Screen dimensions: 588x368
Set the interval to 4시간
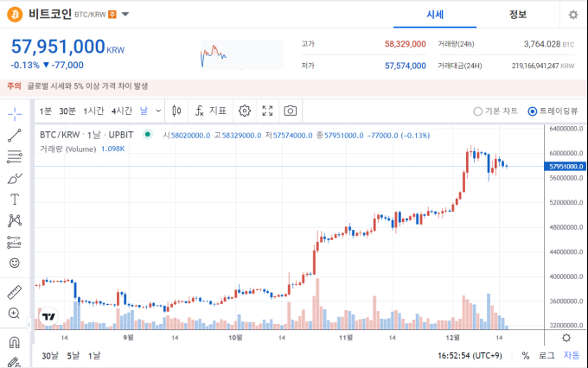pyautogui.click(x=122, y=111)
